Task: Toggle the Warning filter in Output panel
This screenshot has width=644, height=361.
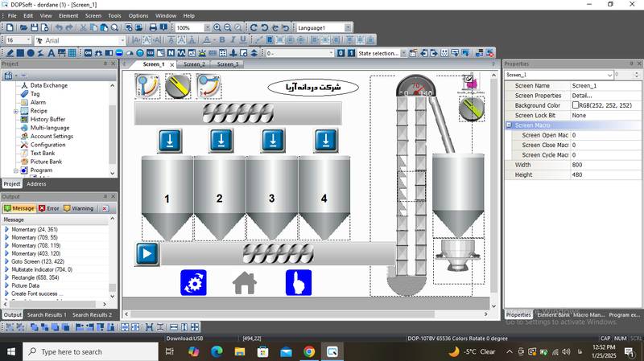Action: [79, 208]
